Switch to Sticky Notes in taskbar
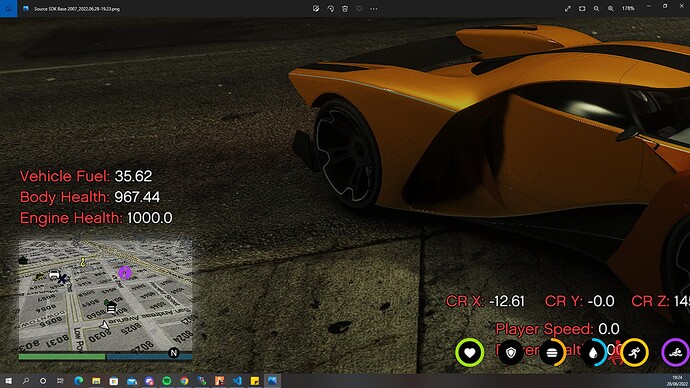 (255, 381)
